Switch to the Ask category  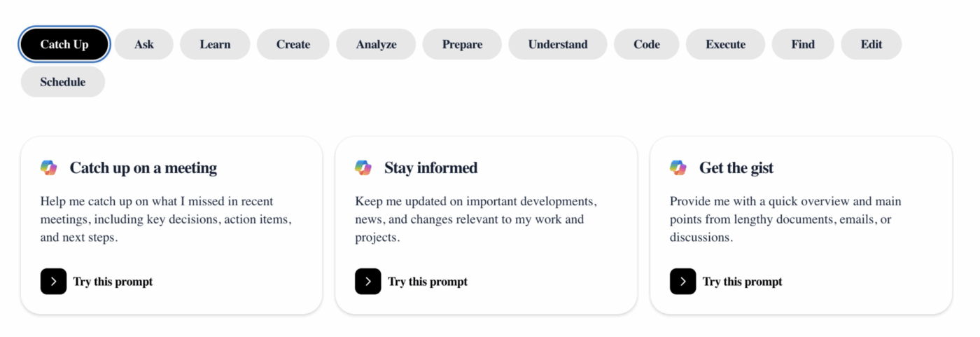click(144, 44)
